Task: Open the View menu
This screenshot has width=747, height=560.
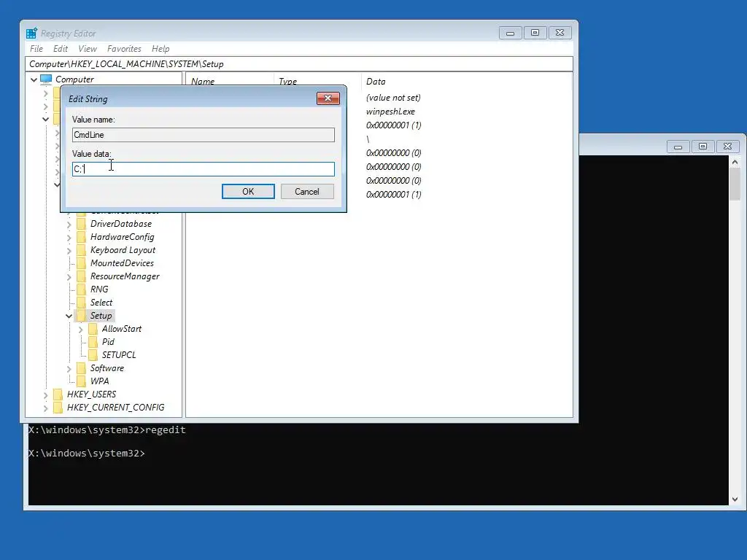Action: [88, 49]
